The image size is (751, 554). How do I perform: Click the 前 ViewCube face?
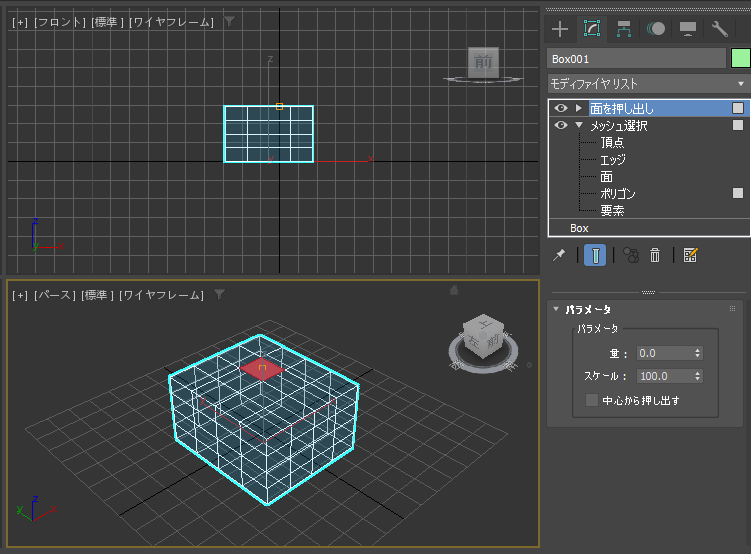483,62
